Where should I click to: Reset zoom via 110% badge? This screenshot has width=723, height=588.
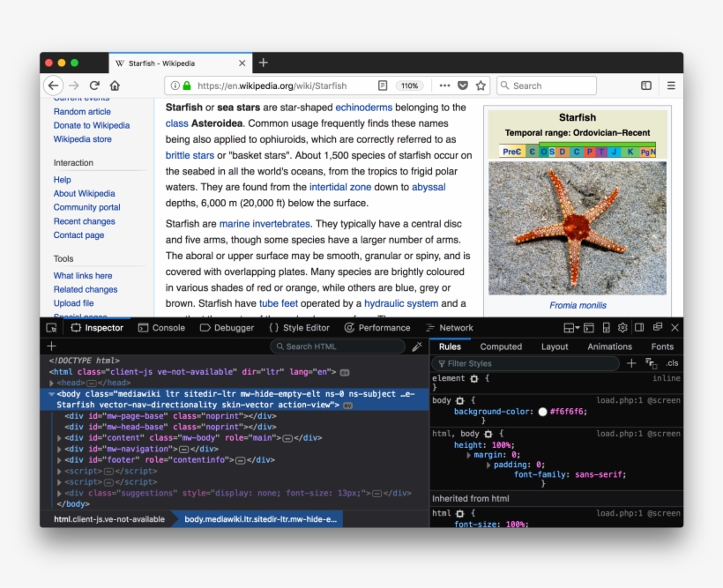click(x=409, y=86)
